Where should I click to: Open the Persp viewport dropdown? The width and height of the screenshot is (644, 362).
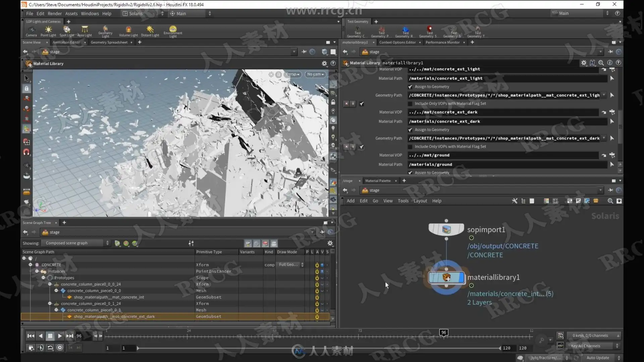292,74
